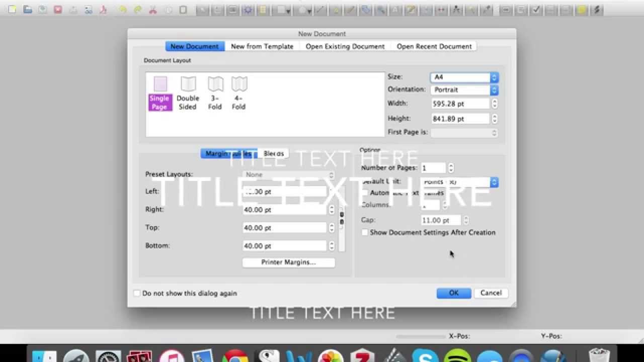Select the Insert Text Frame tool
The height and width of the screenshot is (362, 644).
pyautogui.click(x=217, y=10)
